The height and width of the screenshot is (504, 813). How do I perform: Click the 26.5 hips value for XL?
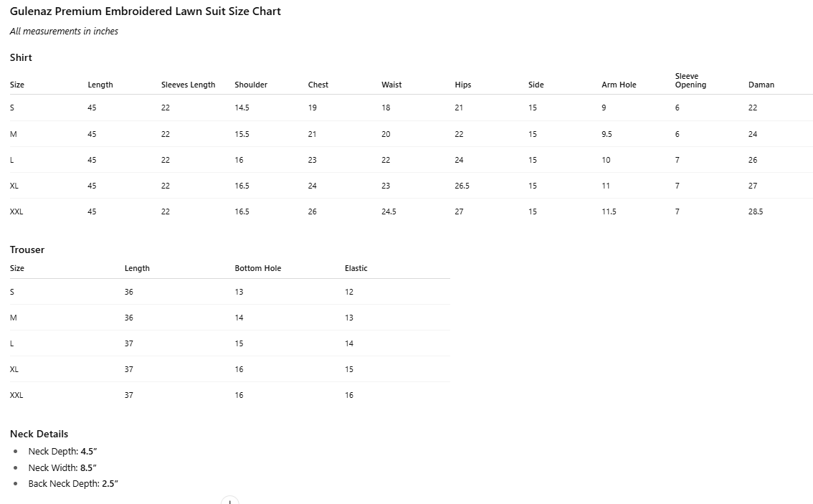[x=462, y=186]
